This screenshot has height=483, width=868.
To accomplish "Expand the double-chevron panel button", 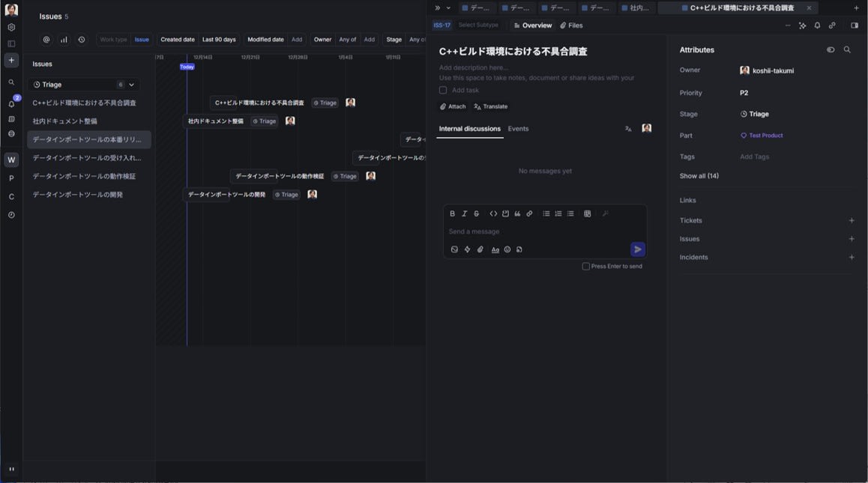I will (437, 7).
